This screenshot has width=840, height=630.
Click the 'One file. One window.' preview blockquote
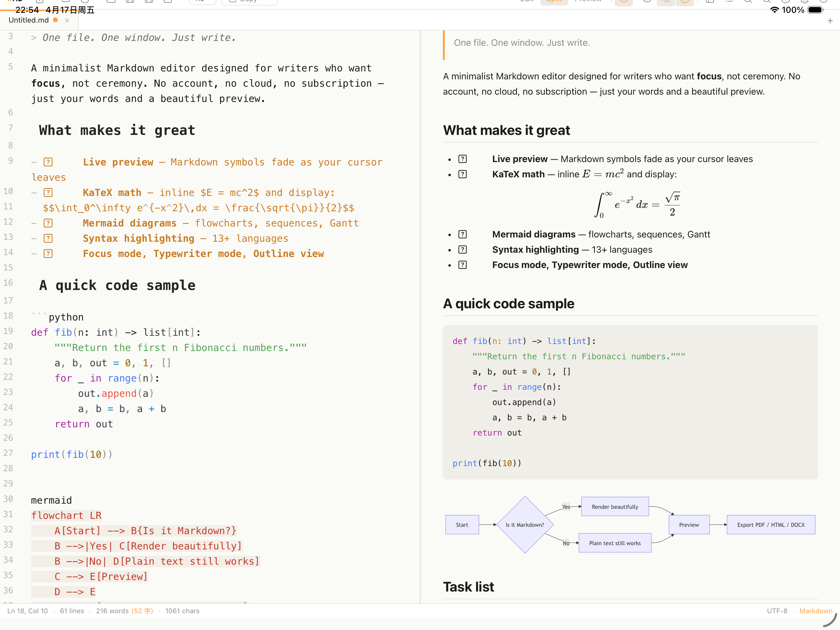(522, 42)
